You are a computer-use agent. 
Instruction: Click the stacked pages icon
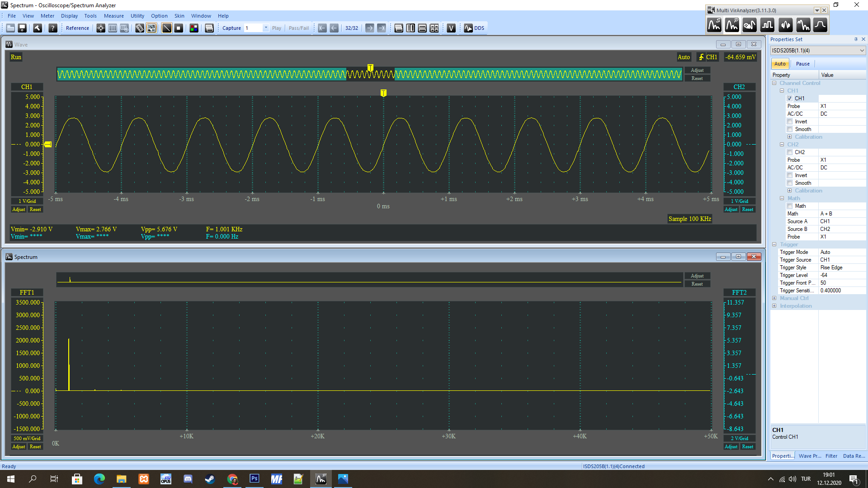[209, 28]
